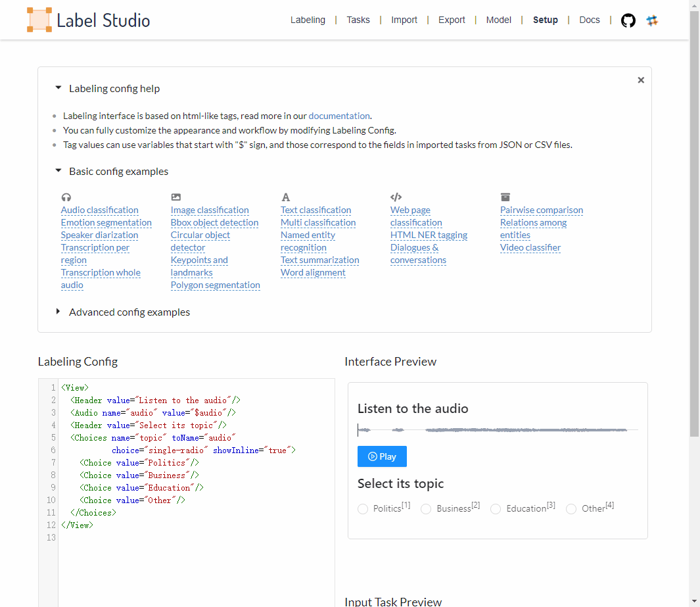700x607 pixels.
Task: Click the audio waveform to seek
Action: click(498, 429)
